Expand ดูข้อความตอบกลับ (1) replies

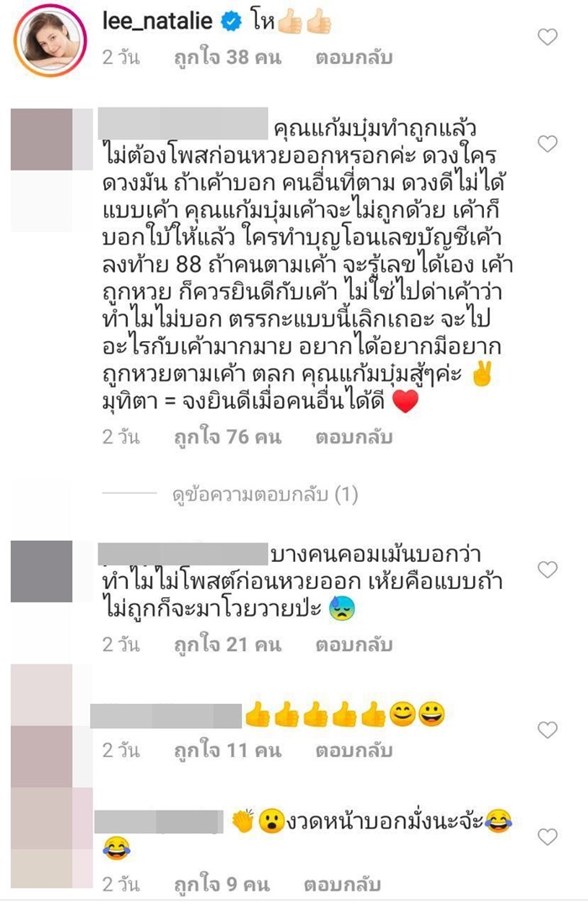point(265,494)
